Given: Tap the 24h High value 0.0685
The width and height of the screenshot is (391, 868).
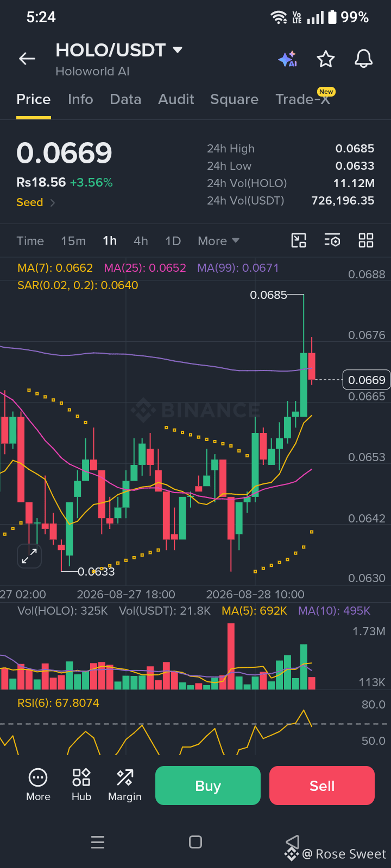Looking at the screenshot, I should click(355, 149).
